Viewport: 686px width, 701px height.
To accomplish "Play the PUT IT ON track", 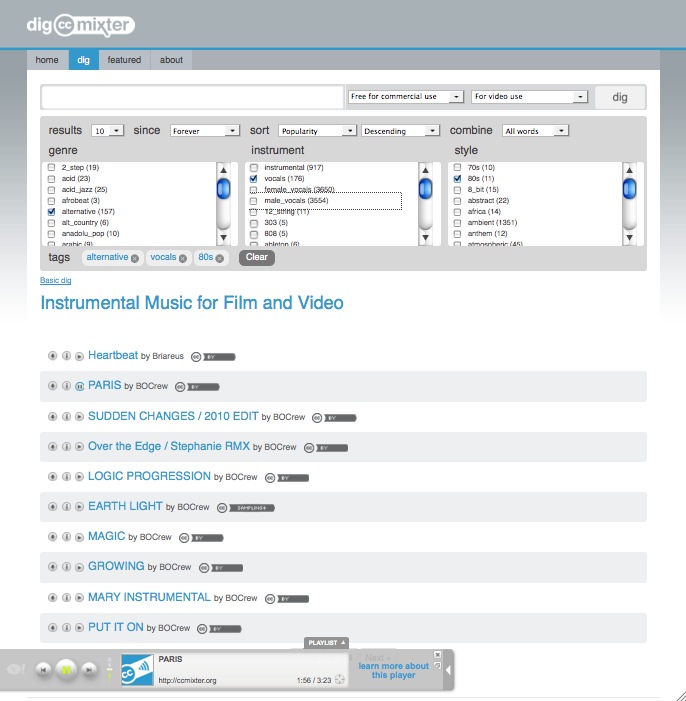I will [x=79, y=628].
